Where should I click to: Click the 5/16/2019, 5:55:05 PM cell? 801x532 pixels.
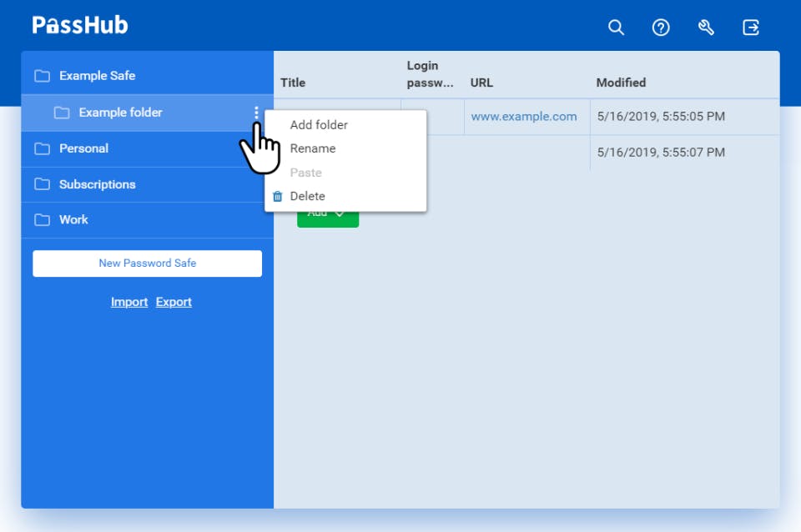coord(661,117)
